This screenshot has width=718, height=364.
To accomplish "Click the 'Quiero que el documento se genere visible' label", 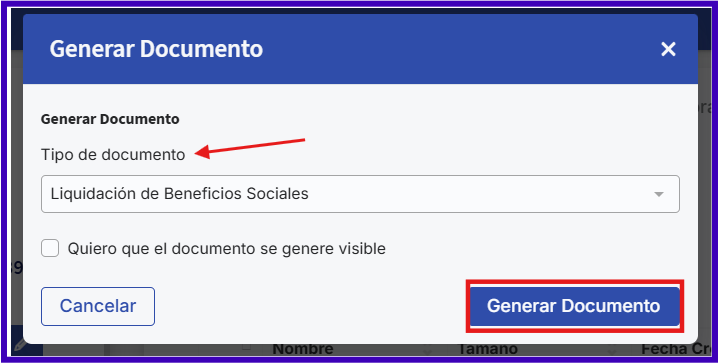I will pos(227,249).
